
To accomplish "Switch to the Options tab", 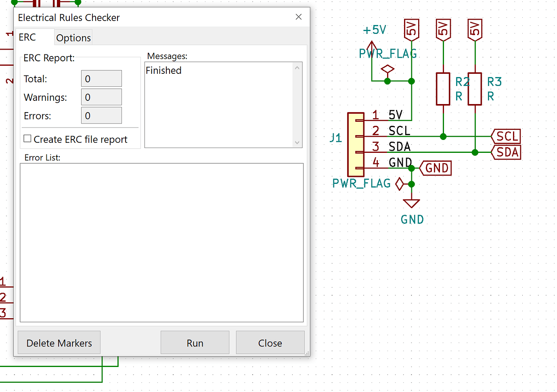I will coord(73,38).
